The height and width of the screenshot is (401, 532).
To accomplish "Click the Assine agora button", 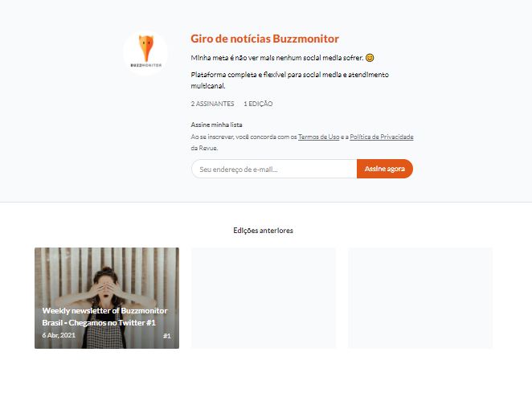I will 385,169.
